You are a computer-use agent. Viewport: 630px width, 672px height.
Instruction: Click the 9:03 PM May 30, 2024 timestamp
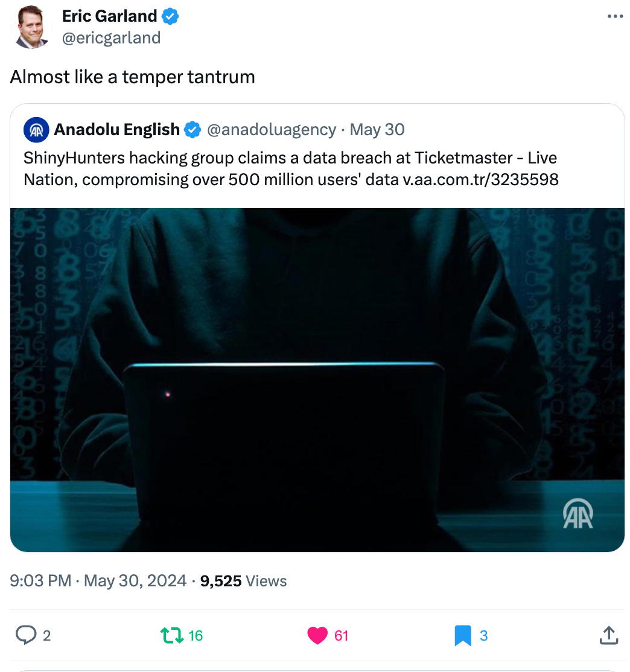98,581
